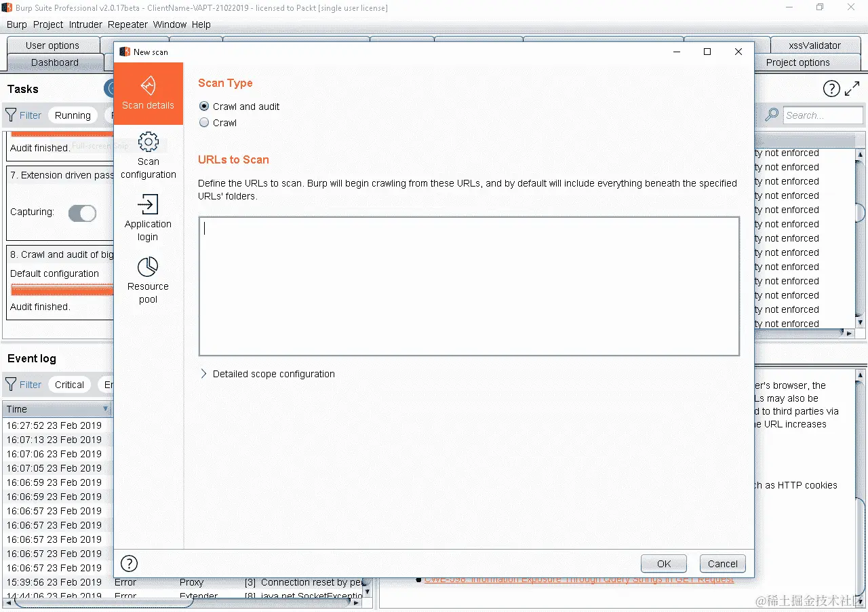Screen dimensions: 868x612
Task: Switch to the Dashboard tab
Action: click(x=54, y=62)
